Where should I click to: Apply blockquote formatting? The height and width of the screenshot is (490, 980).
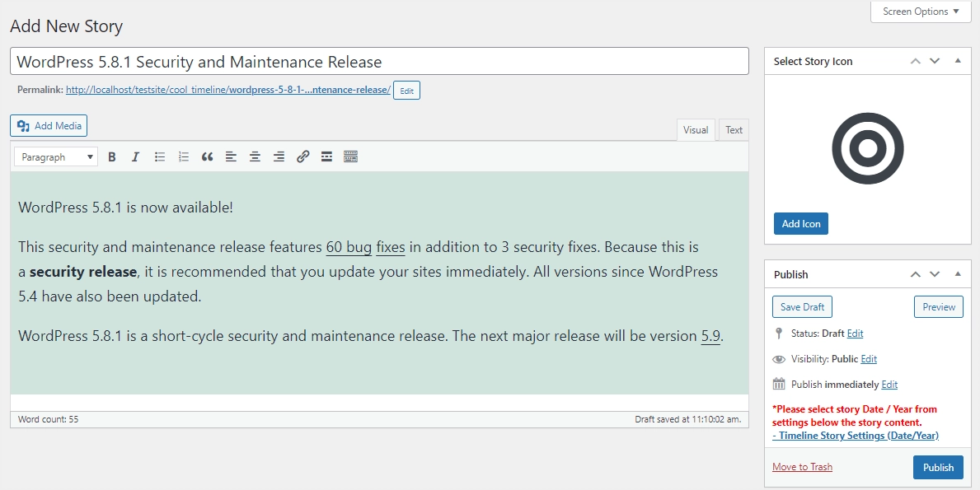click(x=207, y=156)
